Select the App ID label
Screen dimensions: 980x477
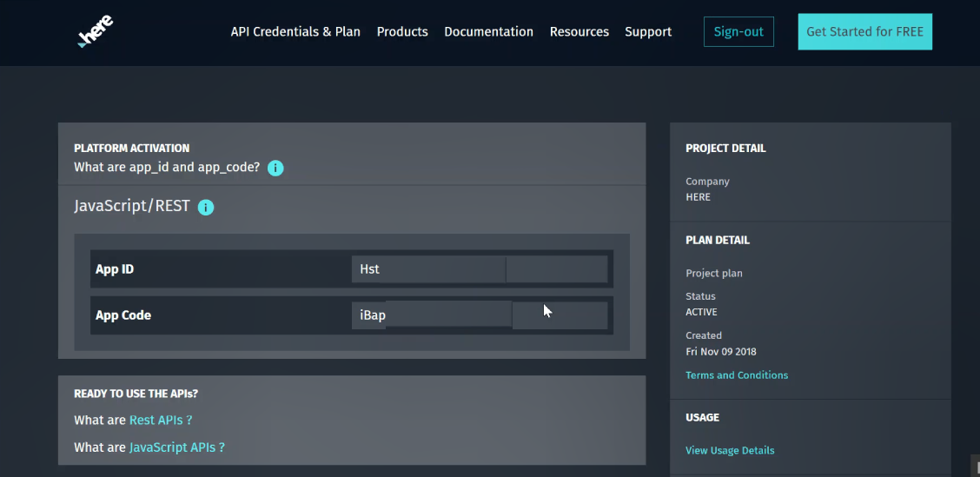[115, 269]
